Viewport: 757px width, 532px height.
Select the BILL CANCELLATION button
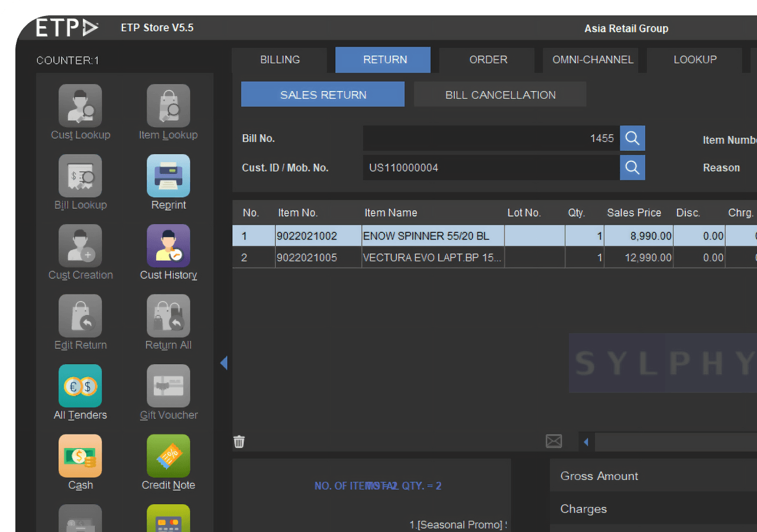[x=500, y=95]
